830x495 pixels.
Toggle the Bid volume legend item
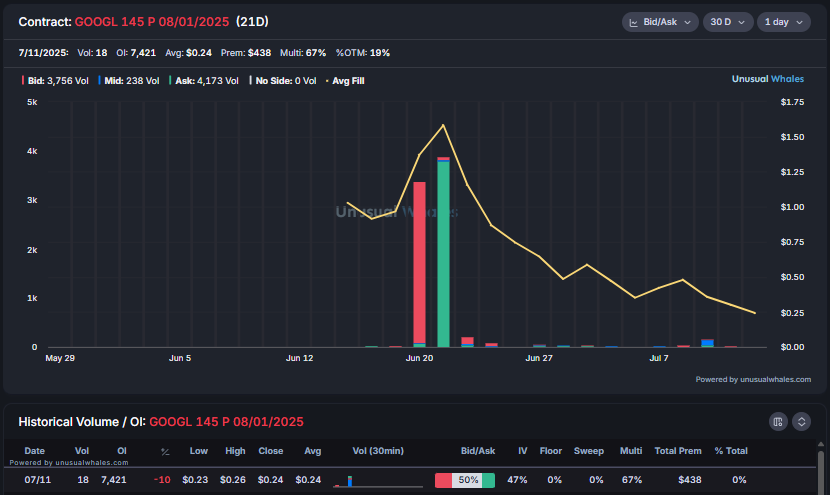coord(55,81)
